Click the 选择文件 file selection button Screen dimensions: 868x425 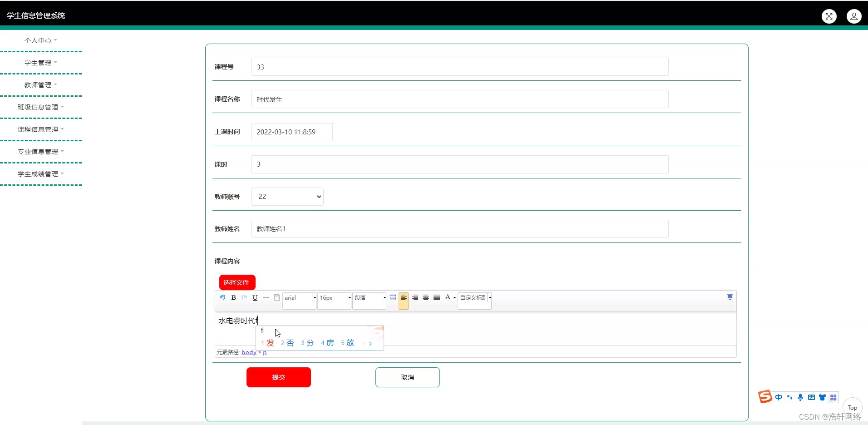point(237,282)
